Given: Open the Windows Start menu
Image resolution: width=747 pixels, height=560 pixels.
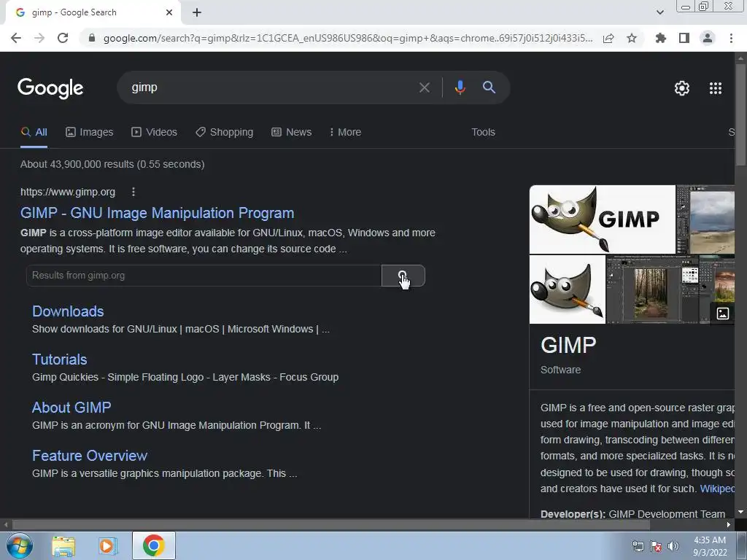Looking at the screenshot, I should [x=19, y=545].
